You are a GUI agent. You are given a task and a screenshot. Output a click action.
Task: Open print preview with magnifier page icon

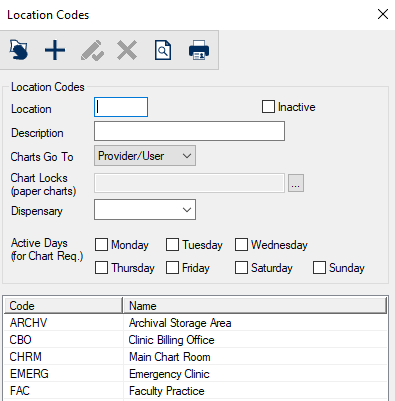point(163,50)
